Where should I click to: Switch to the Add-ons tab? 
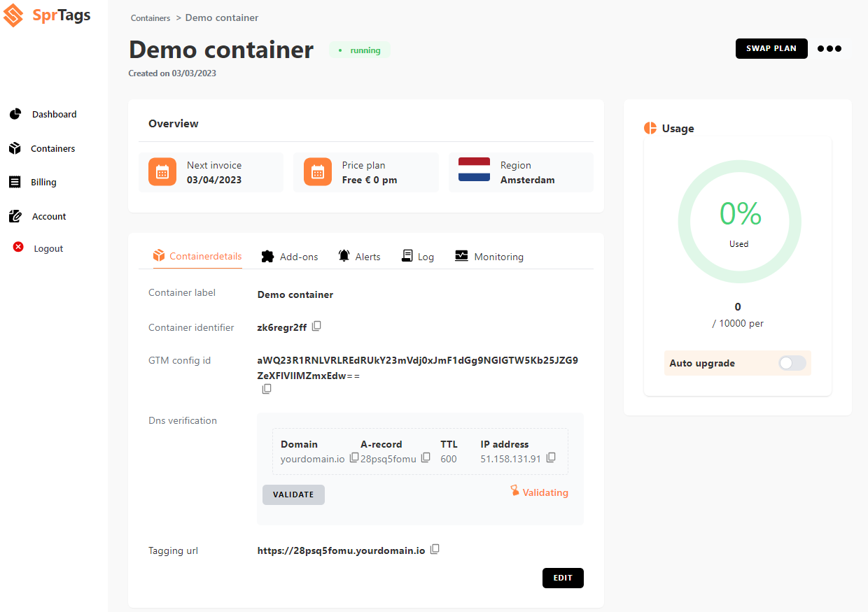289,257
